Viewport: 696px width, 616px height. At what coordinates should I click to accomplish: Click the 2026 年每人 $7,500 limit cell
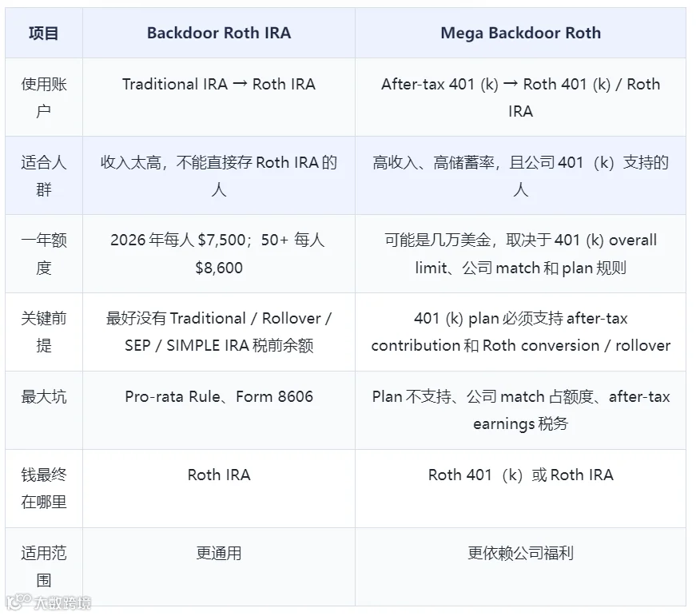point(219,254)
